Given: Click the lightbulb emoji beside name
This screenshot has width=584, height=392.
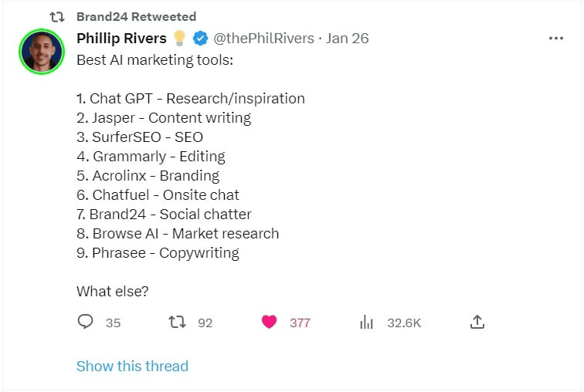Looking at the screenshot, I should tap(179, 38).
